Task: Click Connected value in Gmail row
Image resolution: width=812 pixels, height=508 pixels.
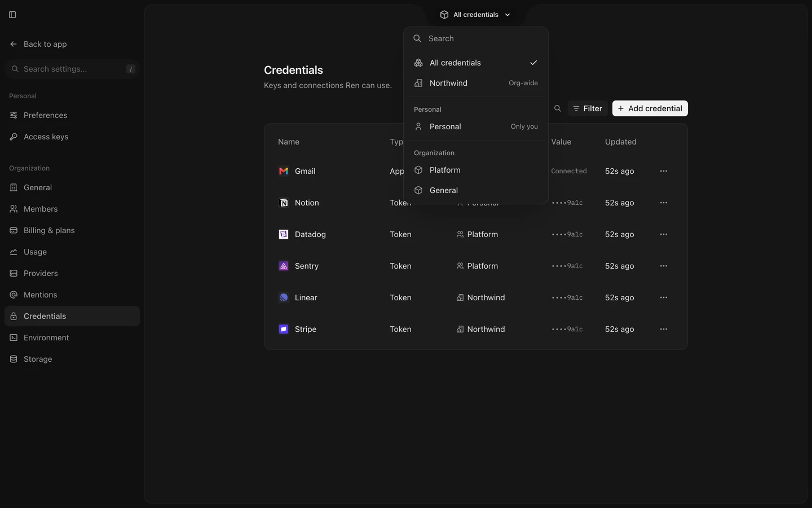Action: point(569,171)
